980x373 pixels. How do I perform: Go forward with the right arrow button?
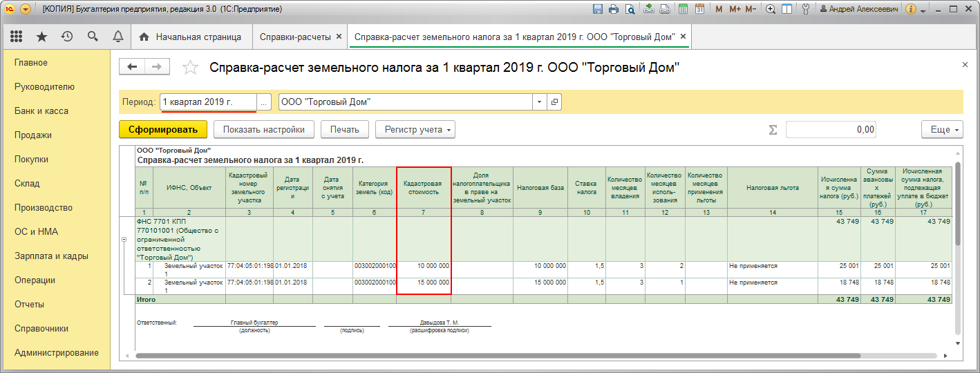pos(157,66)
